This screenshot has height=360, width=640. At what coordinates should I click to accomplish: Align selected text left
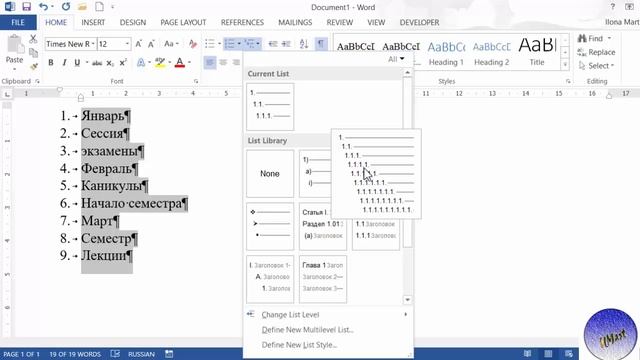click(210, 62)
